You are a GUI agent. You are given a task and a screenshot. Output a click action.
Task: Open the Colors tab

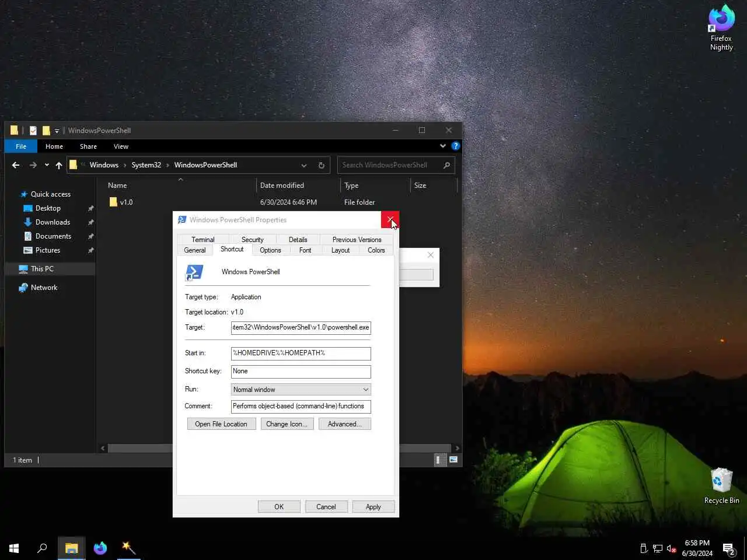tap(376, 250)
